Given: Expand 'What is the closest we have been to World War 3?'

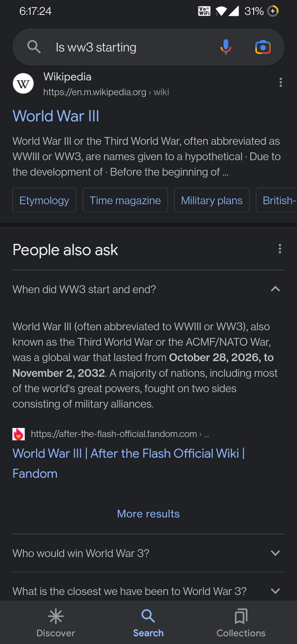Looking at the screenshot, I should coord(275,591).
